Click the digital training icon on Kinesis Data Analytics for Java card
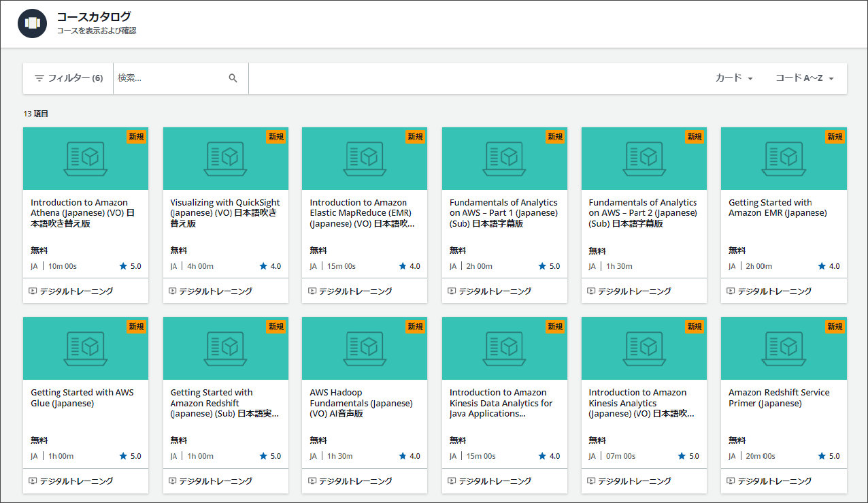 click(x=452, y=481)
